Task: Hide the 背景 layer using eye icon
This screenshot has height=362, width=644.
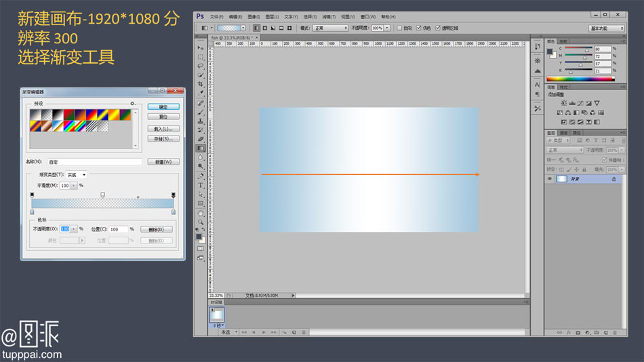Action: (x=550, y=179)
